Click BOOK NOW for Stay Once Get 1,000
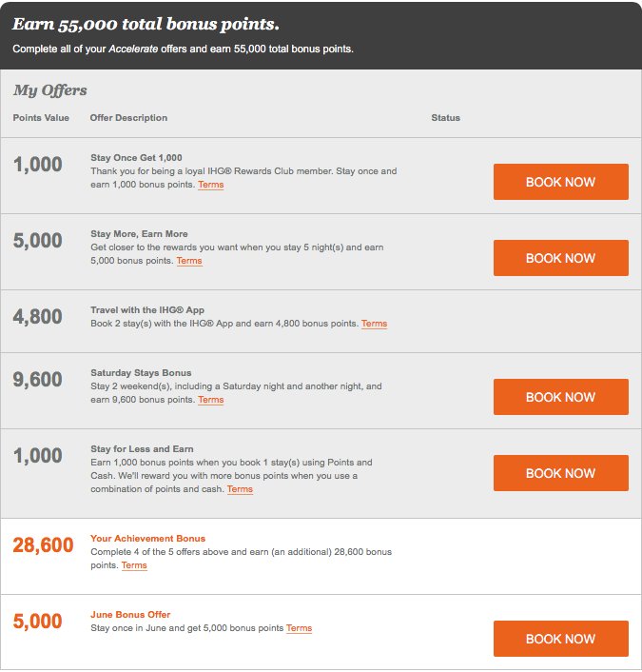Viewport: 642px width, 672px height. (560, 182)
